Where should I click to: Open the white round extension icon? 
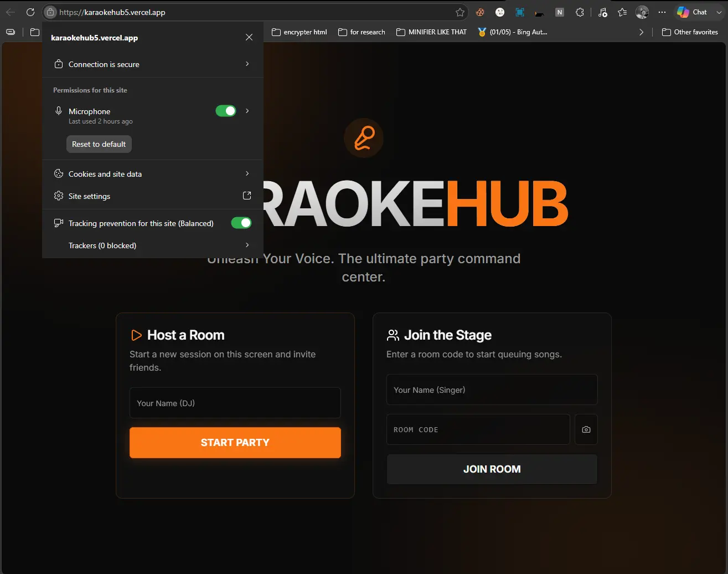coord(500,12)
